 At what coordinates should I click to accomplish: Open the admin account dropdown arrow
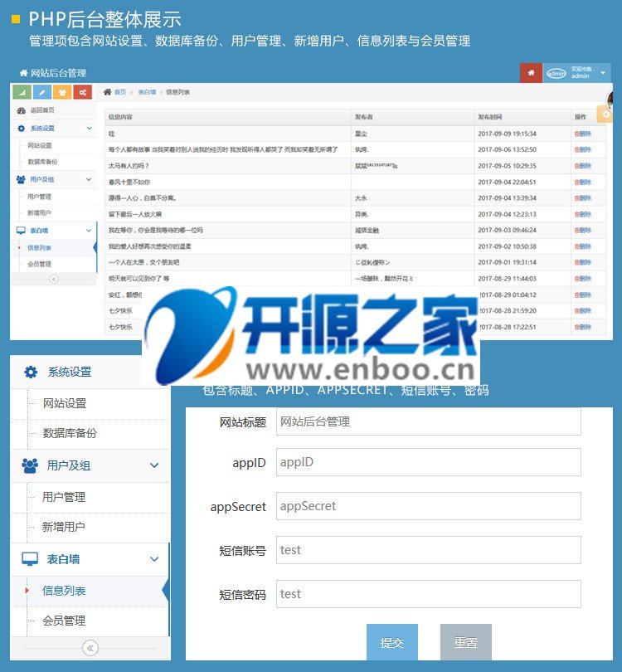click(x=603, y=73)
